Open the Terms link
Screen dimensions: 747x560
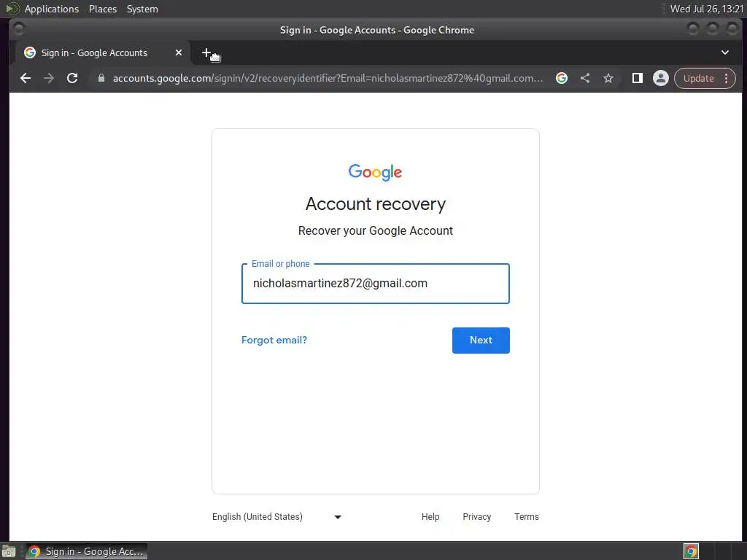point(527,517)
